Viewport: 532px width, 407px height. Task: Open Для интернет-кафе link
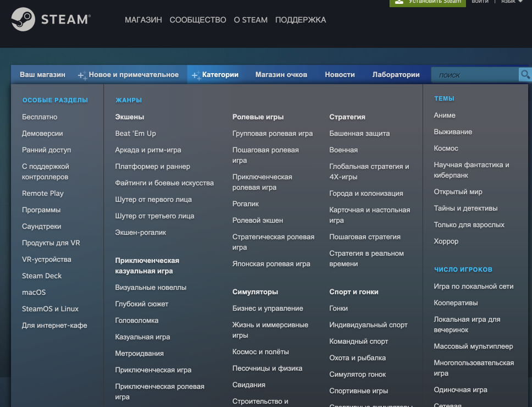tap(54, 326)
